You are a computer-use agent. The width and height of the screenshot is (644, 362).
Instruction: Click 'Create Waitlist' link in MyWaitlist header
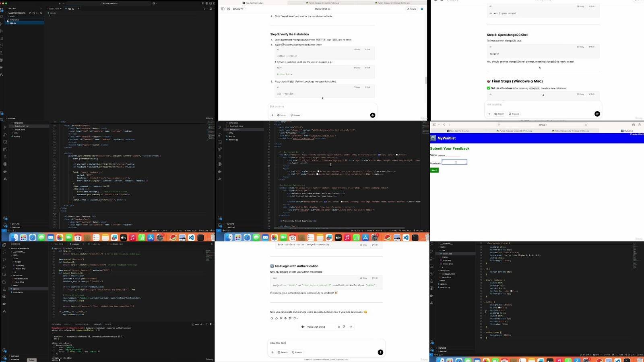coord(637,134)
